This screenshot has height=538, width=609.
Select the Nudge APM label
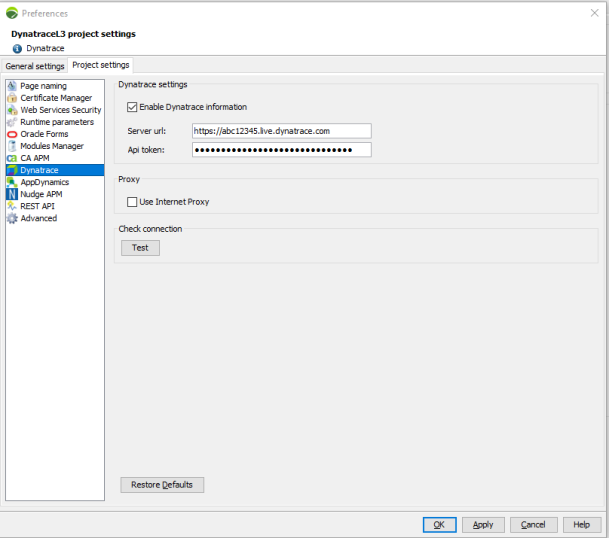[41, 194]
